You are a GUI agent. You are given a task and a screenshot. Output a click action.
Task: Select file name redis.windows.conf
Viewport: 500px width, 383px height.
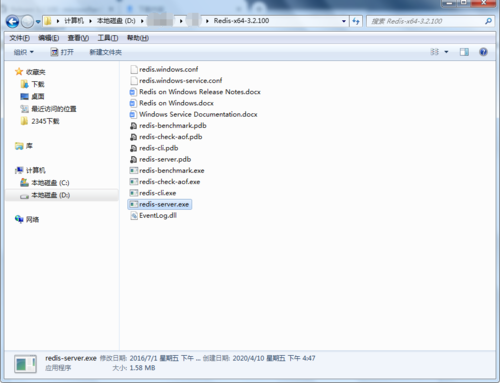(x=168, y=69)
